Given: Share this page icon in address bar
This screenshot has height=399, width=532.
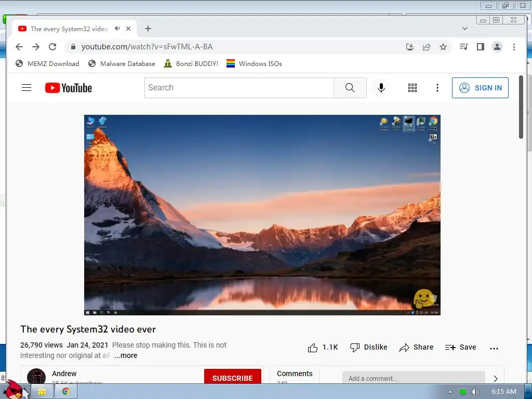Looking at the screenshot, I should pyautogui.click(x=427, y=47).
